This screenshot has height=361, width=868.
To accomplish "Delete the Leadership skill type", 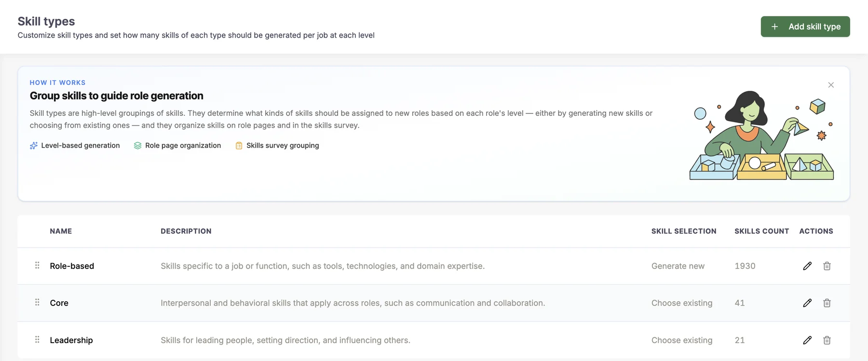I will [827, 340].
